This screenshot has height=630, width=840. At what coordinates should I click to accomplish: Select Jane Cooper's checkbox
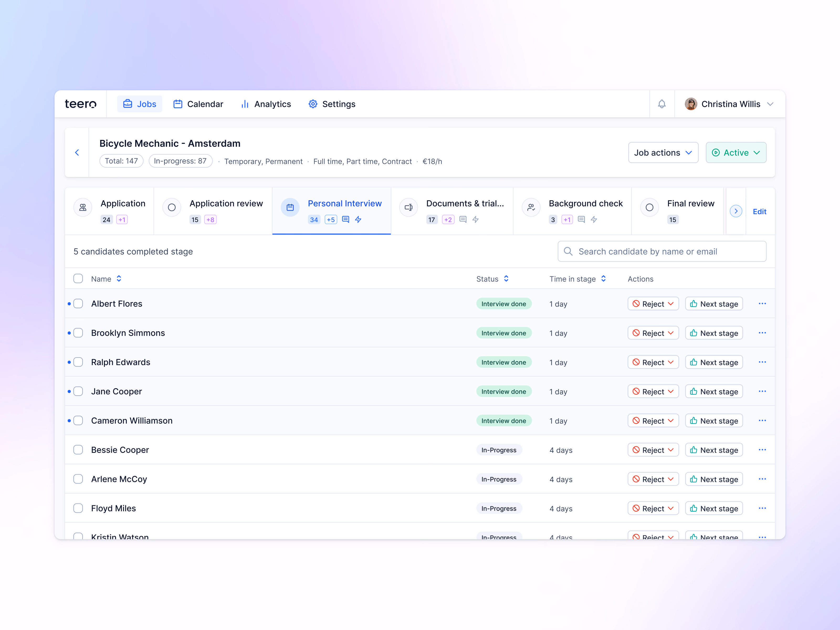pyautogui.click(x=78, y=392)
